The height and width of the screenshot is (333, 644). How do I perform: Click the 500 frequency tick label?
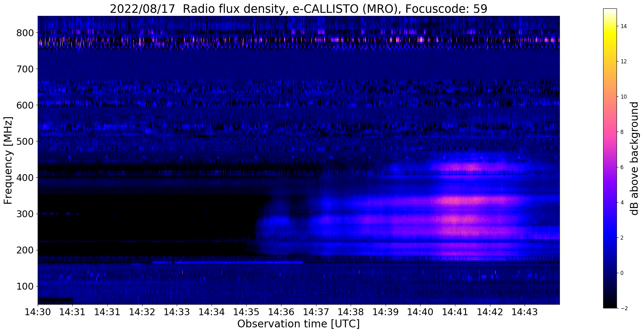coord(25,141)
